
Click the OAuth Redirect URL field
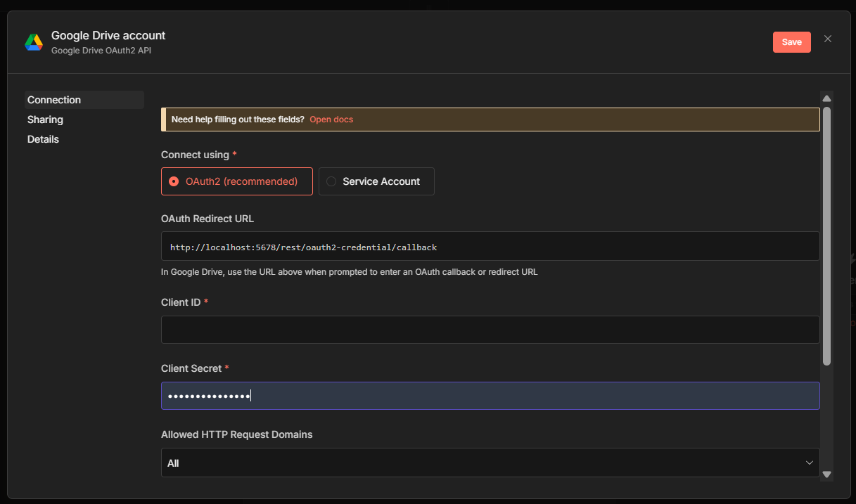tap(490, 247)
